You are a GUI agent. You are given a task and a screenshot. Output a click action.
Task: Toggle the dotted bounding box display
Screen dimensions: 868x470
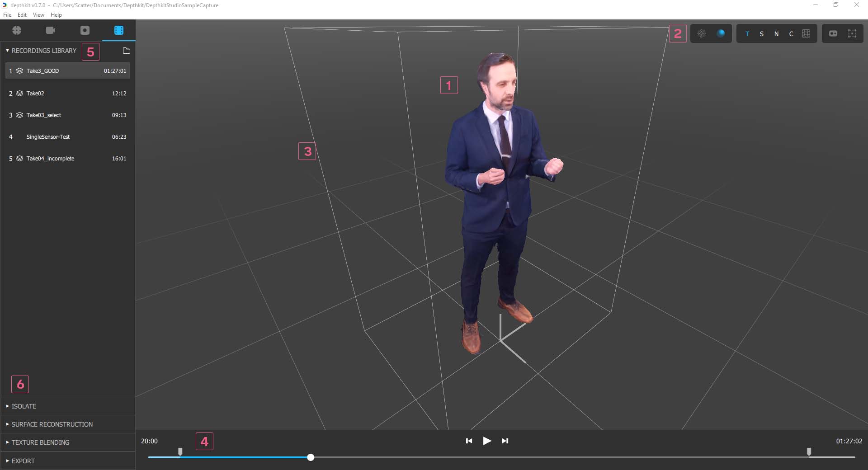coord(852,33)
